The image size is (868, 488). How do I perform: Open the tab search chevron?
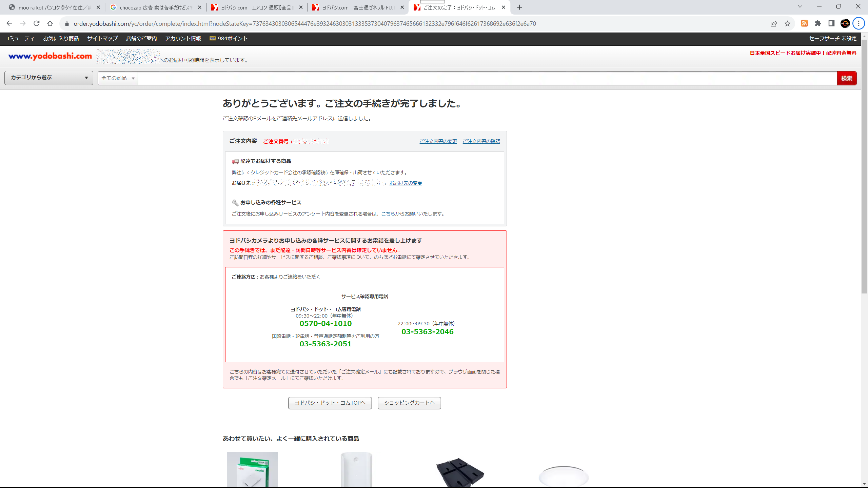click(x=800, y=6)
